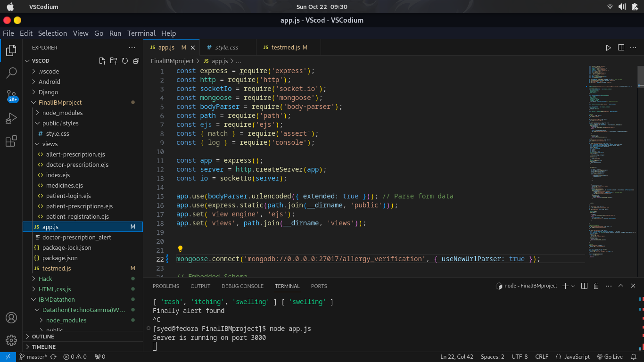Open the Terminal menu
This screenshot has height=362, width=644.
tap(141, 33)
